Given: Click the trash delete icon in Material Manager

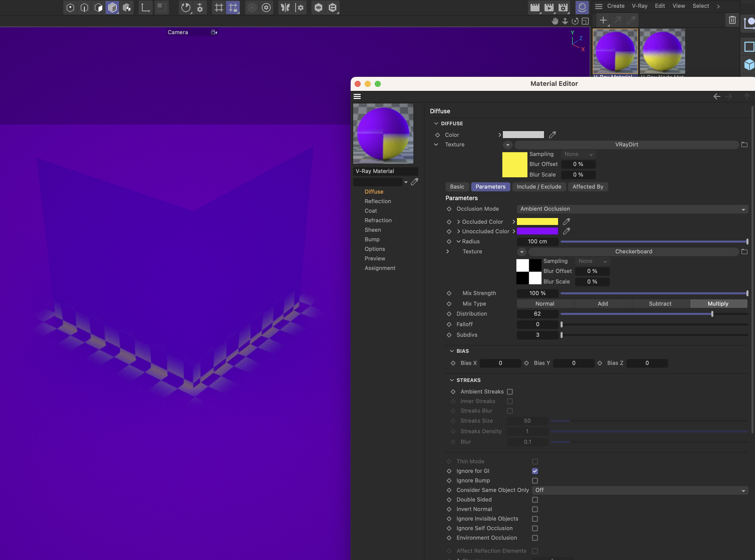Looking at the screenshot, I should pyautogui.click(x=732, y=20).
